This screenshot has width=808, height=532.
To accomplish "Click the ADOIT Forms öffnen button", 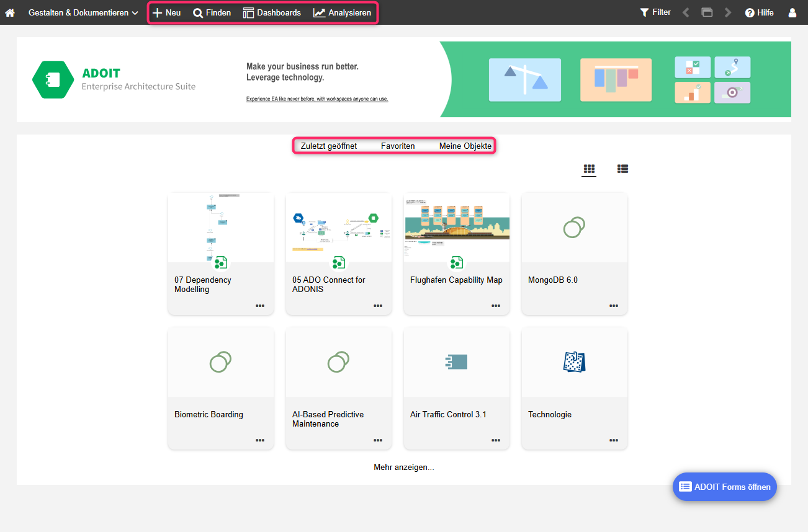I will point(725,487).
